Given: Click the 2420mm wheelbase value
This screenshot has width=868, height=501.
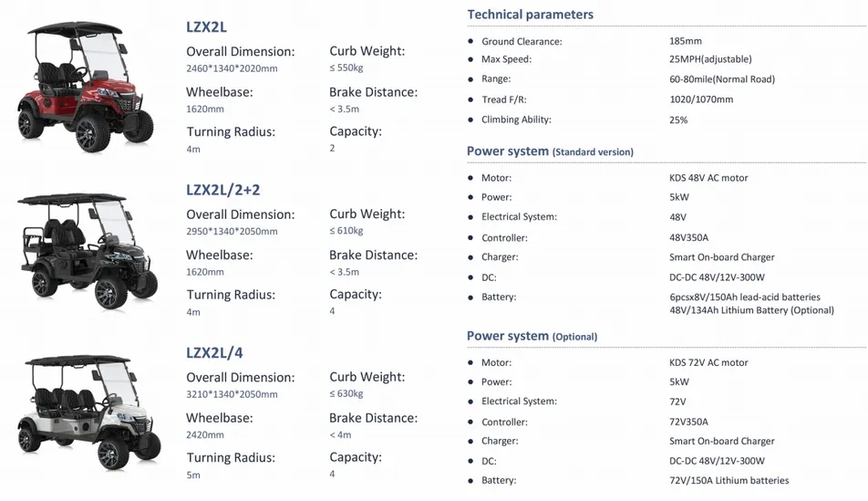Looking at the screenshot, I should [x=205, y=434].
